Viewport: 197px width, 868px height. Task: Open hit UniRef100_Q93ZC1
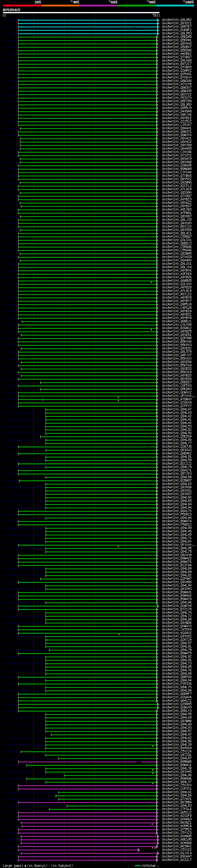click(x=176, y=23)
